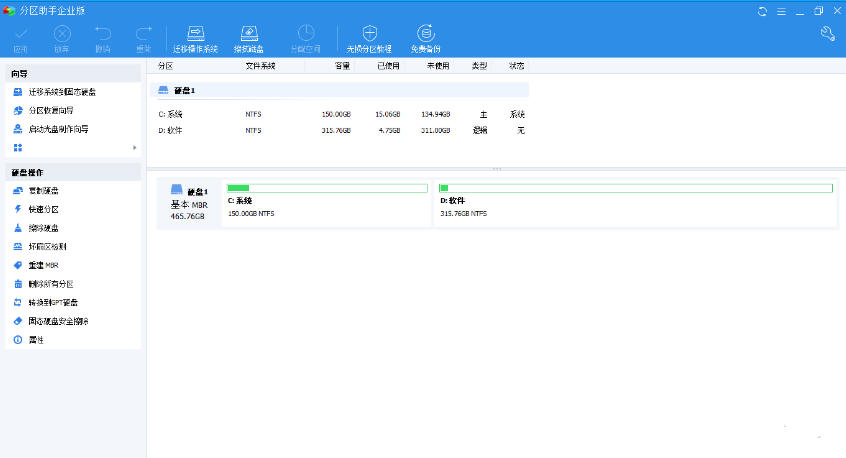Sort by the 分区 column header
846x458 pixels.
(165, 66)
